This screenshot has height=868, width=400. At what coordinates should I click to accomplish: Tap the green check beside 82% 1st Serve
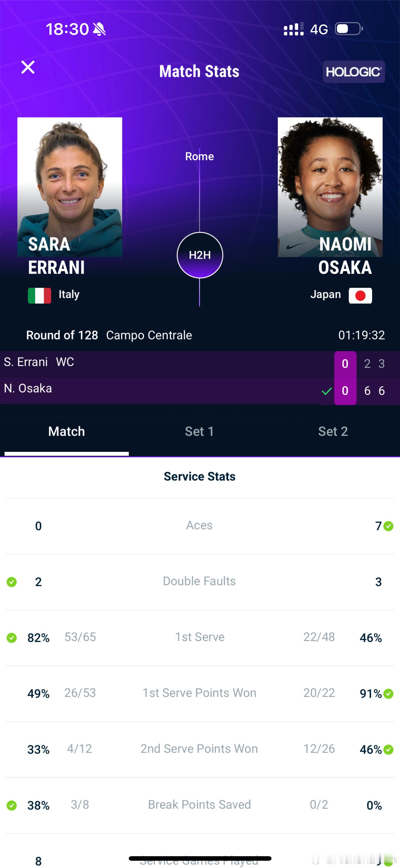coord(12,638)
